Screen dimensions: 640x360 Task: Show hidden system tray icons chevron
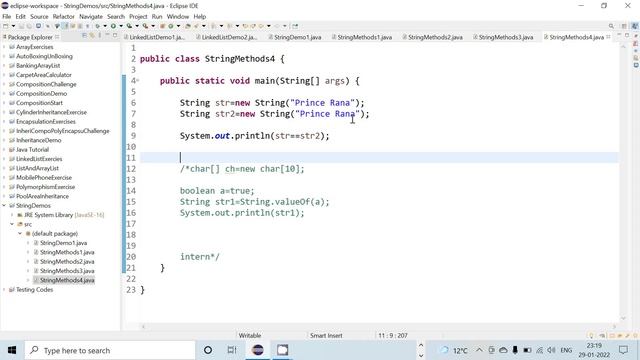[x=479, y=350]
